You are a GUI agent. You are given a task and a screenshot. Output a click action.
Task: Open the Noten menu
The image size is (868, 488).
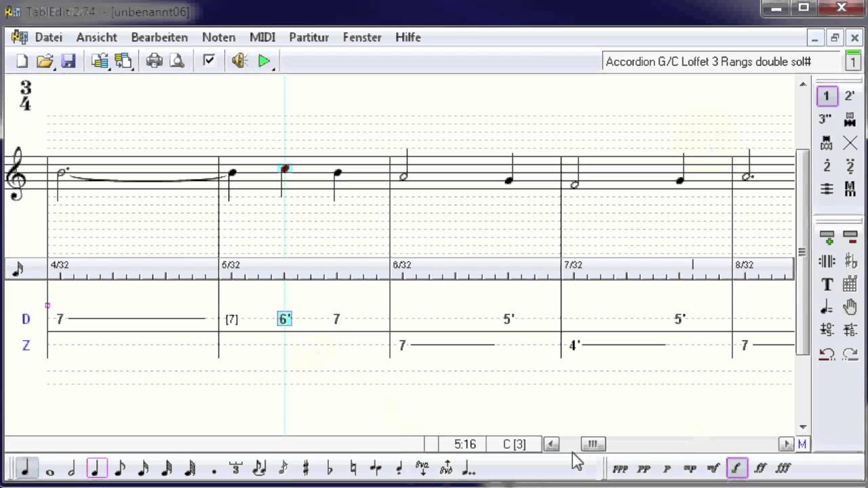(x=219, y=37)
